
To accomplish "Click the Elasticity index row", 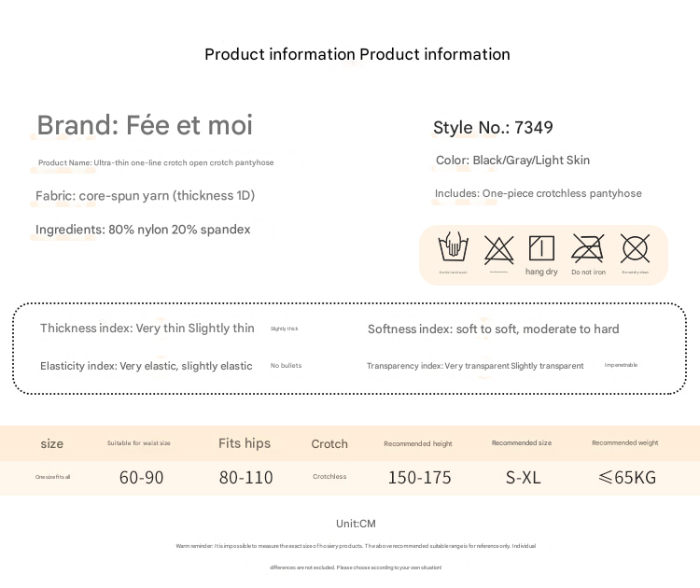I will pos(146,366).
